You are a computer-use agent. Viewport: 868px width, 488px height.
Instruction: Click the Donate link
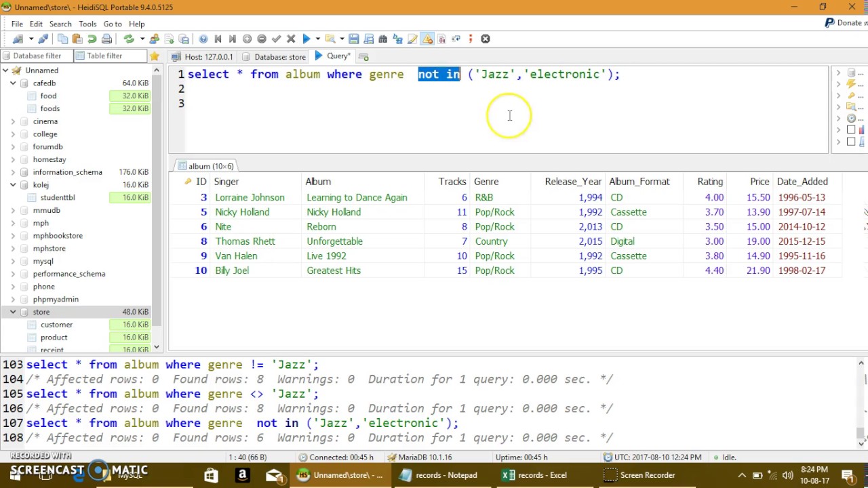pyautogui.click(x=848, y=23)
